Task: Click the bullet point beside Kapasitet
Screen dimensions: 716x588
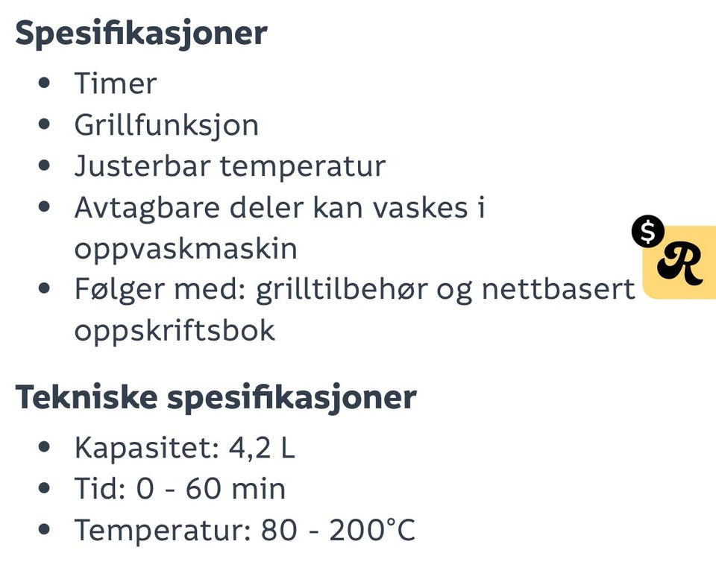Action: click(45, 448)
